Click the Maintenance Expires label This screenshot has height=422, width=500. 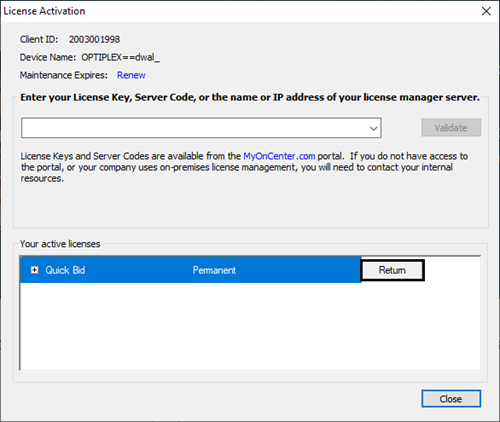pyautogui.click(x=64, y=75)
